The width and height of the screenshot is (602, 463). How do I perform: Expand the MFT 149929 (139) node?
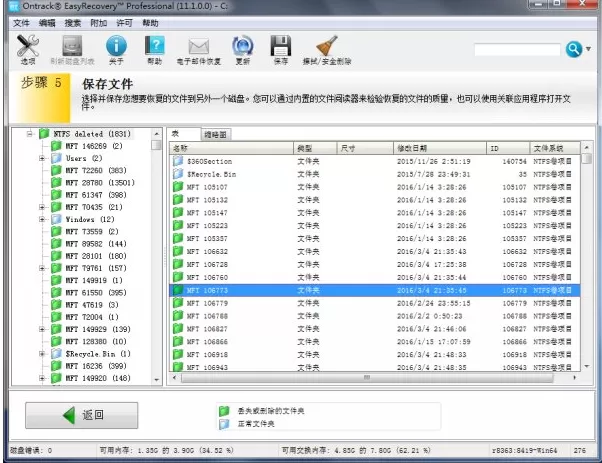[x=42, y=329]
